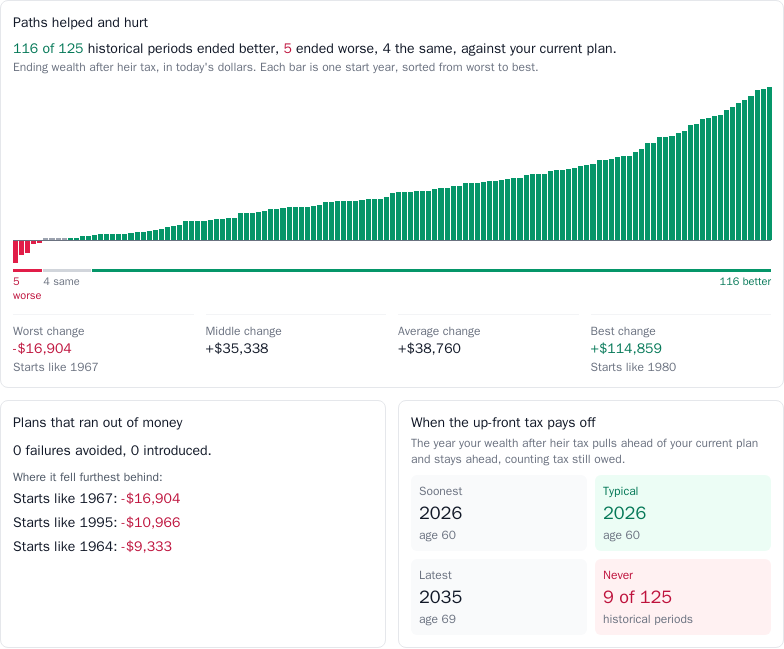Select the '116 of 125' green summary text

pyautogui.click(x=48, y=48)
